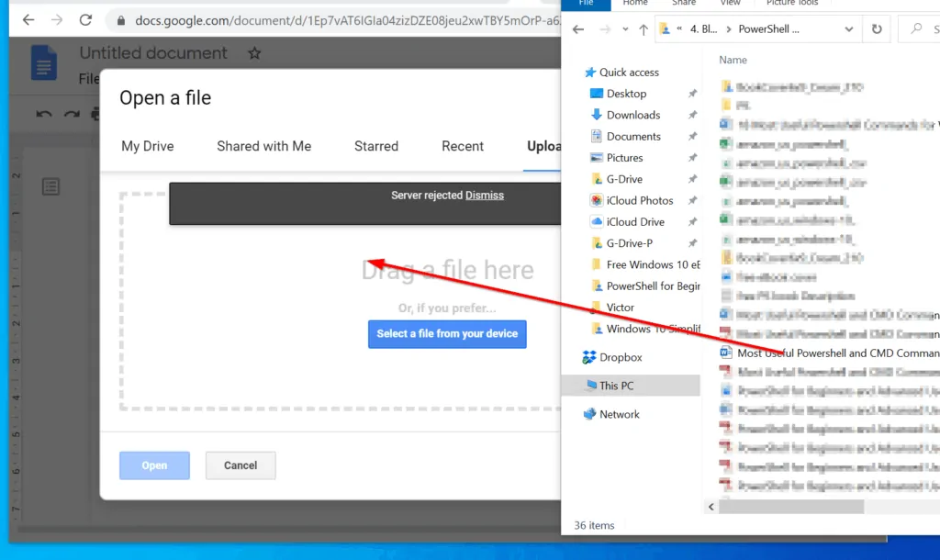Screen dimensions: 940x560
Task: Click the star icon next to Untitled document
Action: (254, 52)
